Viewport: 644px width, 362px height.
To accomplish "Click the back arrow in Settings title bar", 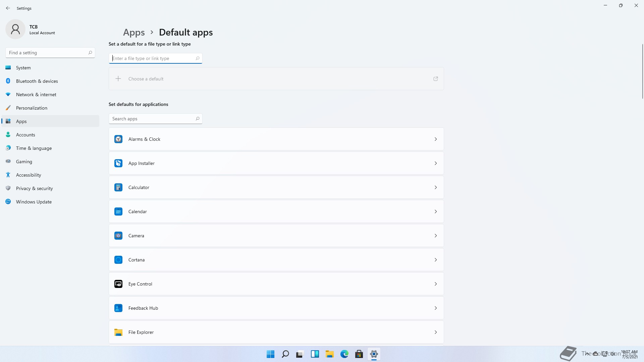I will pyautogui.click(x=8, y=8).
